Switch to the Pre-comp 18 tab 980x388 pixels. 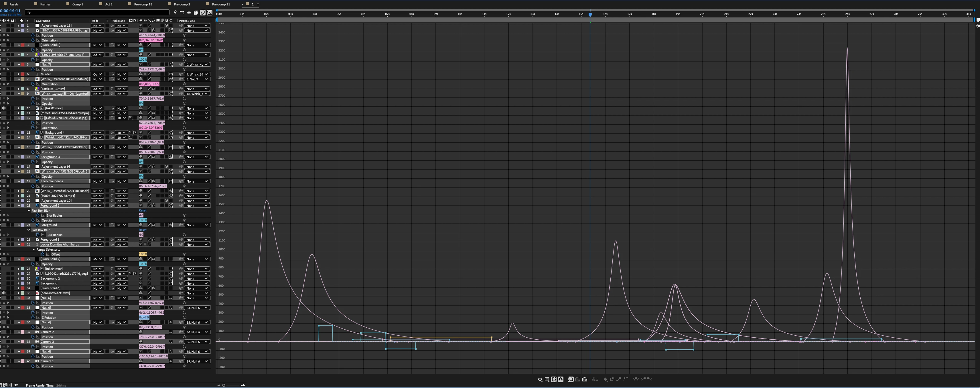point(143,4)
